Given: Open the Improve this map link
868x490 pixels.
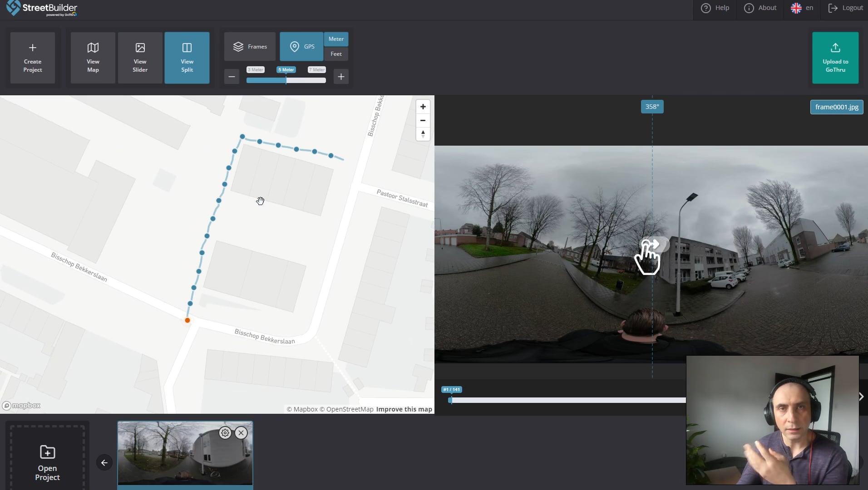Looking at the screenshot, I should (x=404, y=409).
